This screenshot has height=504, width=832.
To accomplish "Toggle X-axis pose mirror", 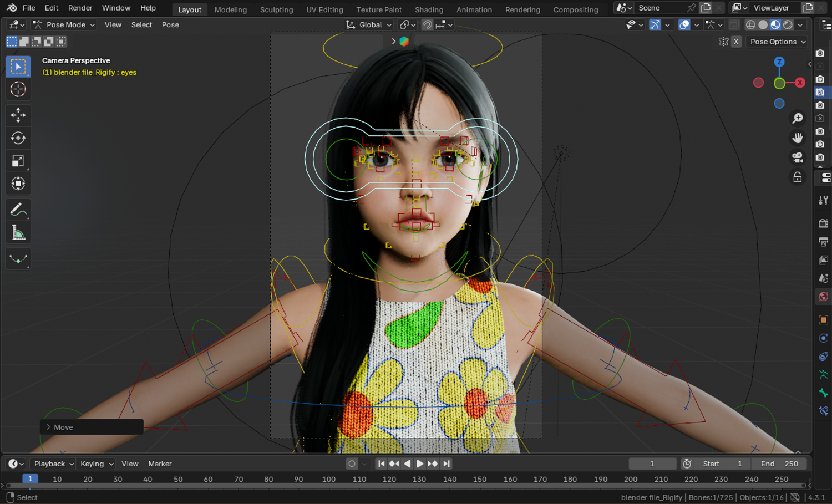I will point(736,42).
